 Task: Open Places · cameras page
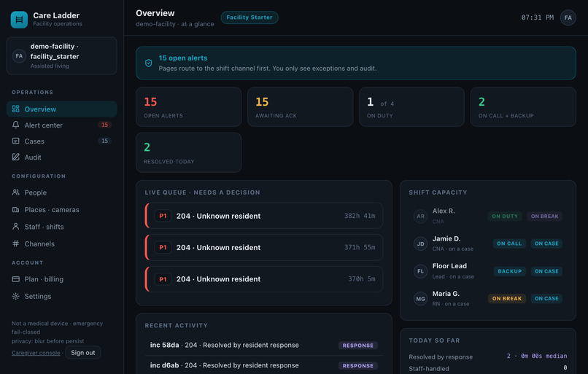coord(62,210)
